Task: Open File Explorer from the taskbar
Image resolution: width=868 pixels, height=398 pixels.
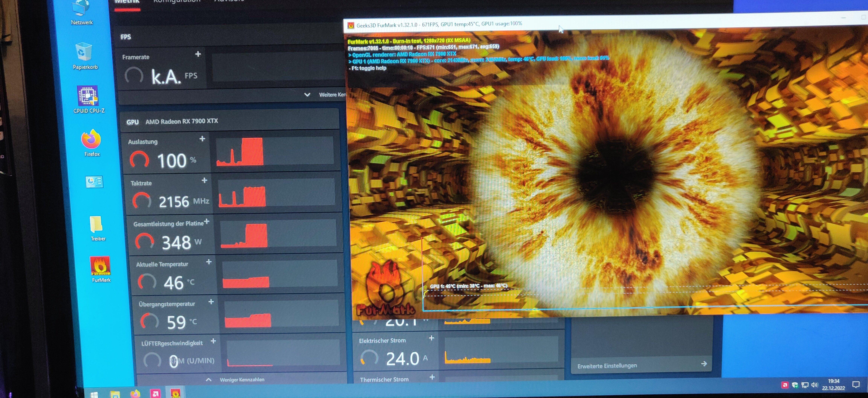Action: (x=115, y=394)
